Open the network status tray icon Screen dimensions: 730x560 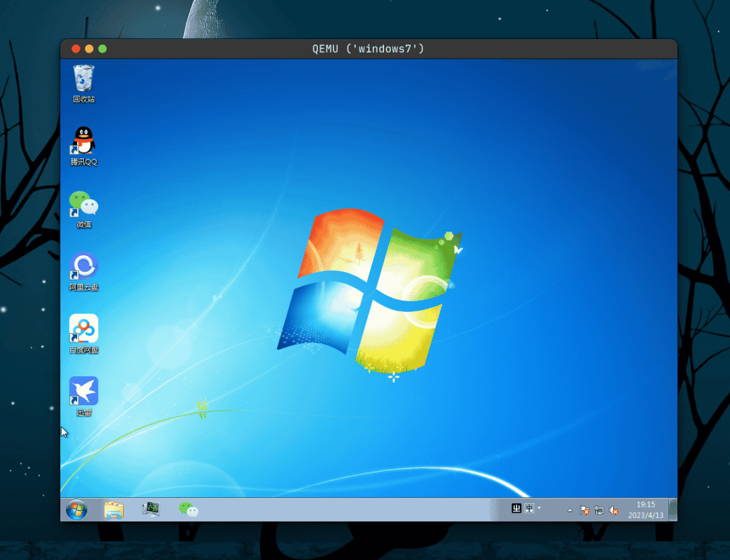[599, 510]
